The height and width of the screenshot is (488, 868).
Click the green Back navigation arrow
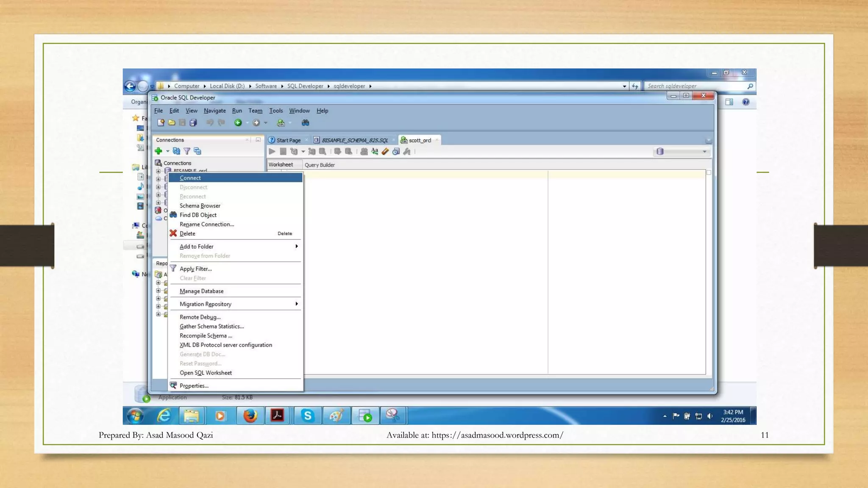click(x=238, y=123)
